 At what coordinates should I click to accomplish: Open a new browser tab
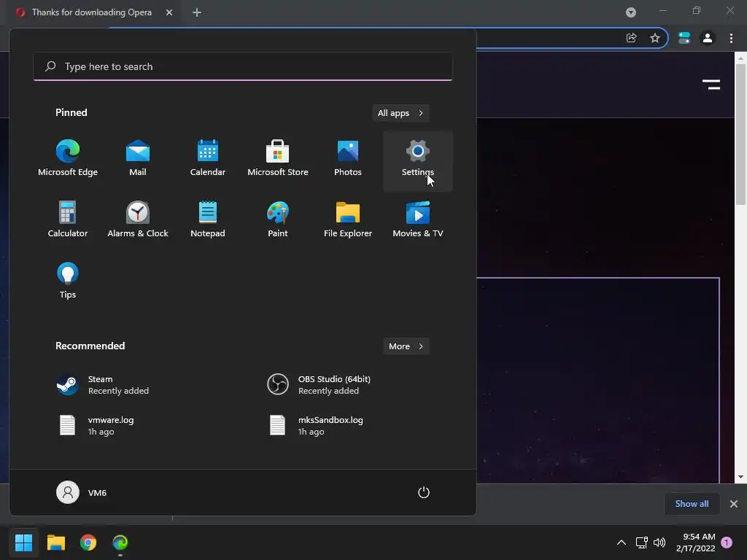point(197,12)
